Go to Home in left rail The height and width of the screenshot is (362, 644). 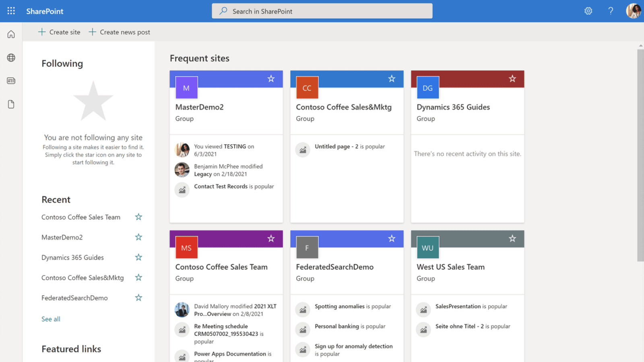tap(11, 34)
